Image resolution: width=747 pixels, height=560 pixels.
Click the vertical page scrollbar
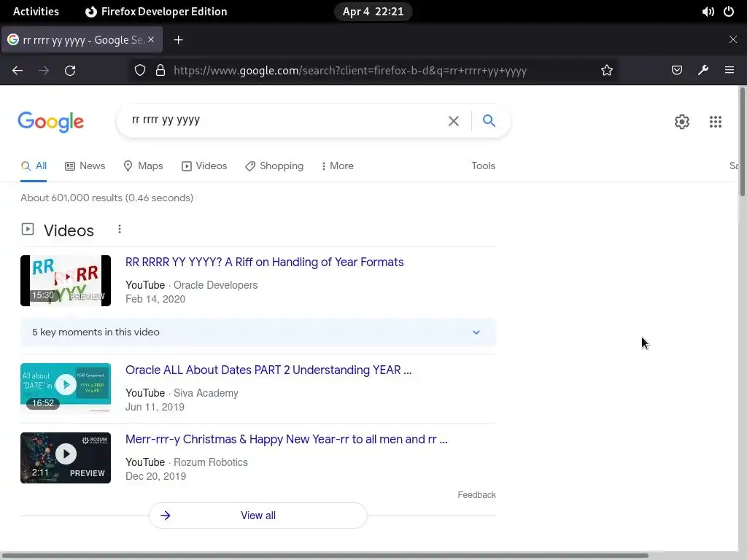(742, 141)
